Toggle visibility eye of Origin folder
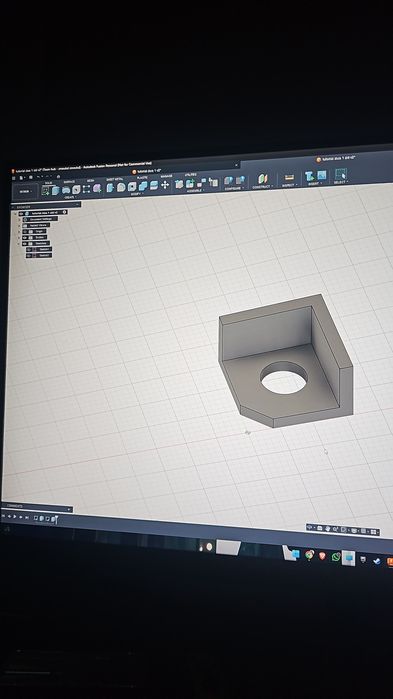 tap(26, 232)
